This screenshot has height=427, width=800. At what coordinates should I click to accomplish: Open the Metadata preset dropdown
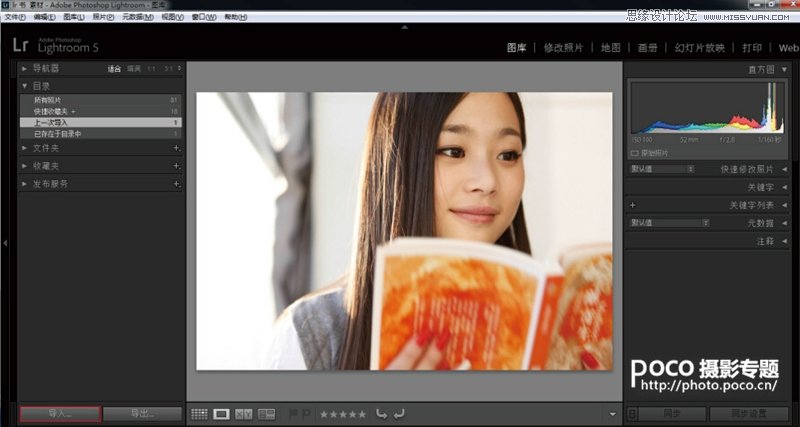point(669,223)
